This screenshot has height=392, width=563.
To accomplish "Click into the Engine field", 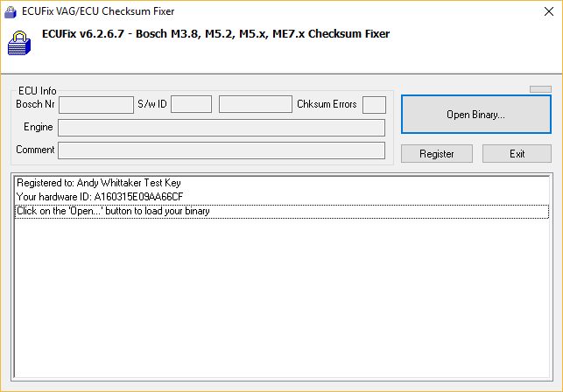I will coord(222,128).
